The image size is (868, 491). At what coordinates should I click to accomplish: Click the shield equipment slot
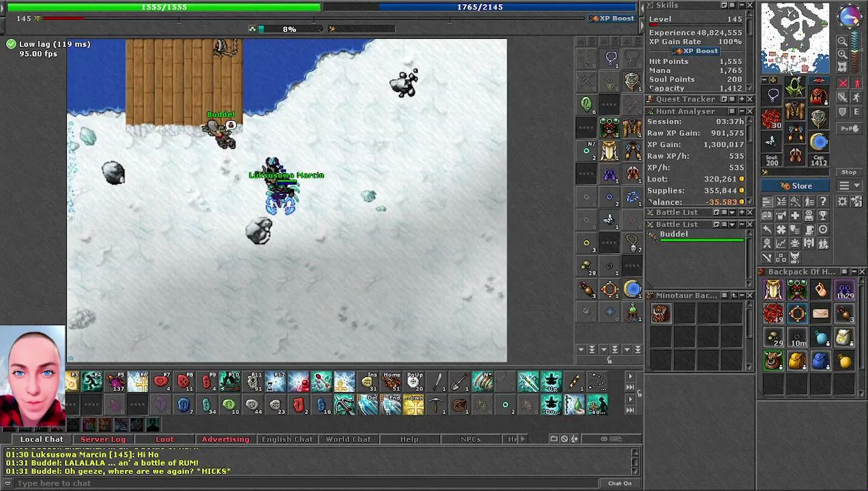coord(819,119)
